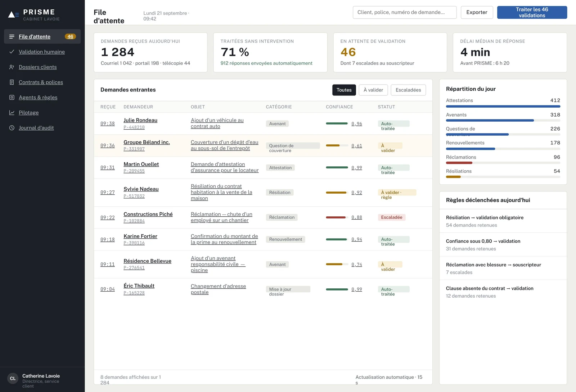The height and width of the screenshot is (392, 576).
Task: Filter requests with À valider tab
Action: (x=373, y=90)
